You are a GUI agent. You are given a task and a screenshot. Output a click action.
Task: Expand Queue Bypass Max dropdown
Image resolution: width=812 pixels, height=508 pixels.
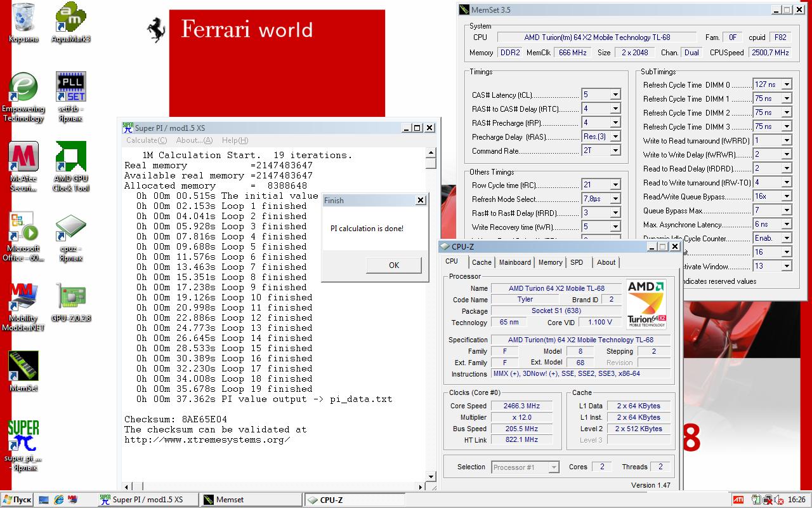[786, 210]
